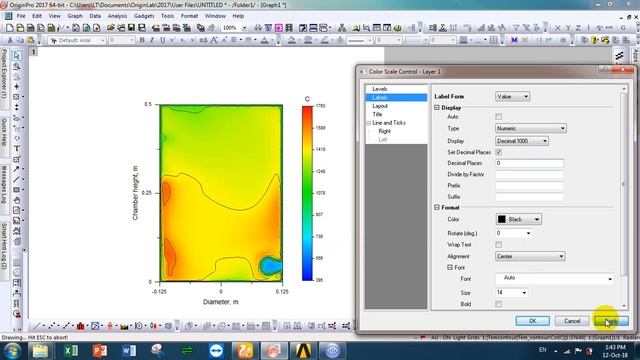
Task: Click the X column designation icon
Action: [x=558, y=28]
